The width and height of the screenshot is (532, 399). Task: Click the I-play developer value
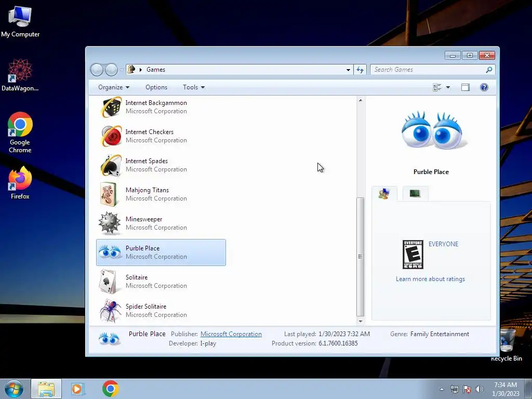point(208,343)
